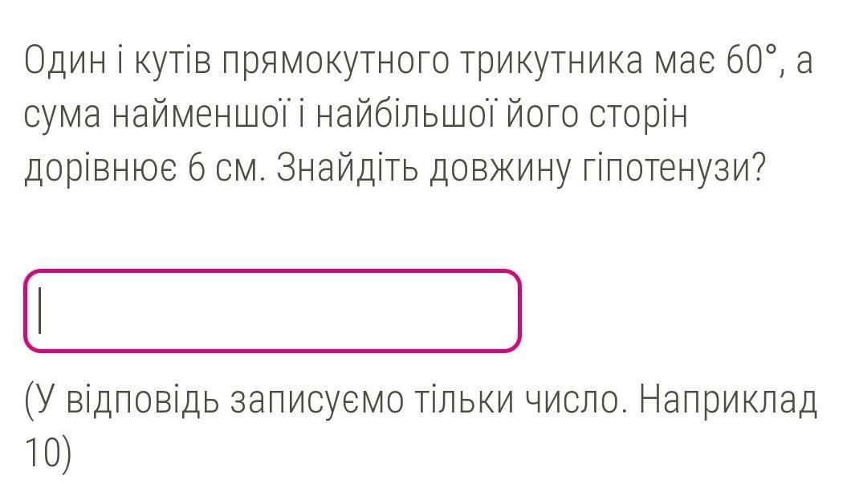Click the word "відповідь" in the hint text
Image resolution: width=855 pixels, height=504 pixels.
pyautogui.click(x=140, y=400)
